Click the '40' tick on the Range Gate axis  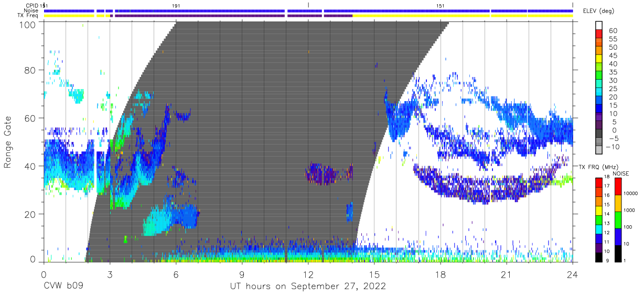click(x=30, y=167)
